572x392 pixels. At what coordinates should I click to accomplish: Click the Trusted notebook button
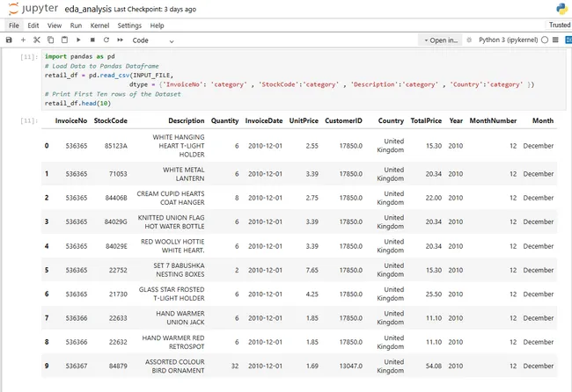[559, 25]
